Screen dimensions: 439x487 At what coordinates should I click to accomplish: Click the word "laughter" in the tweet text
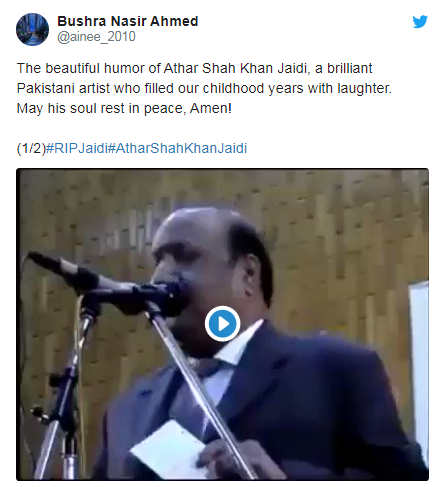[x=364, y=89]
